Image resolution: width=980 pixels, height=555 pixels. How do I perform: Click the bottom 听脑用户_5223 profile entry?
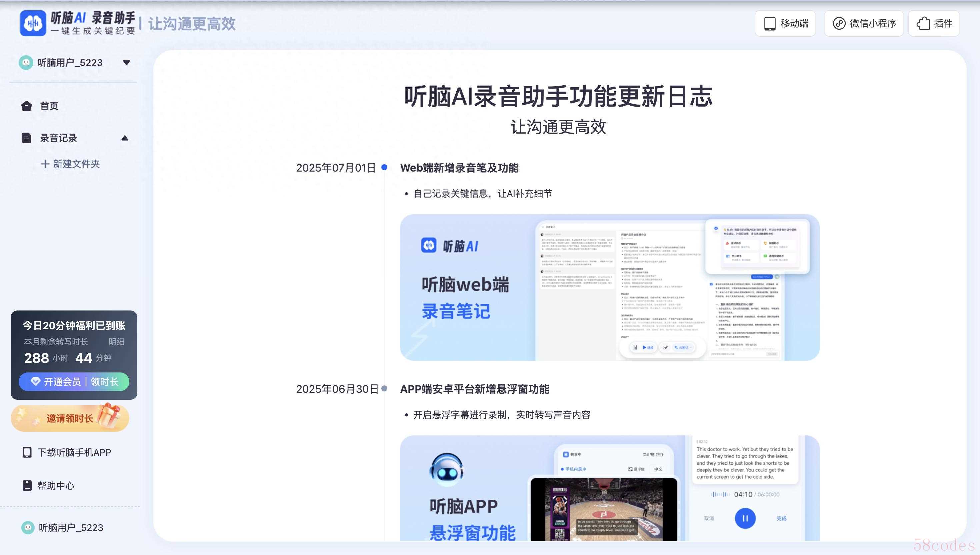[63, 528]
